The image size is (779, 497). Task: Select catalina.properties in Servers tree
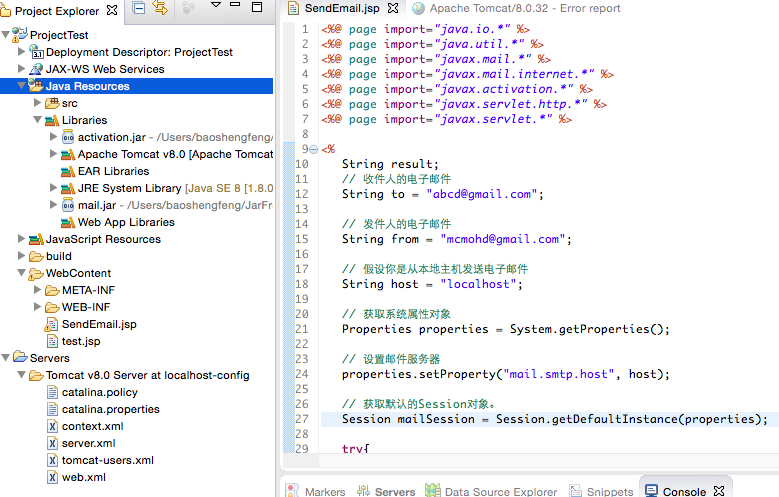tap(111, 409)
